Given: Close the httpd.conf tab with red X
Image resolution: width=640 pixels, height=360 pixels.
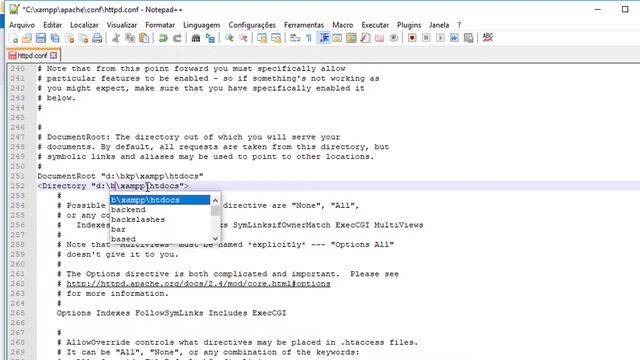Looking at the screenshot, I should [x=53, y=55].
